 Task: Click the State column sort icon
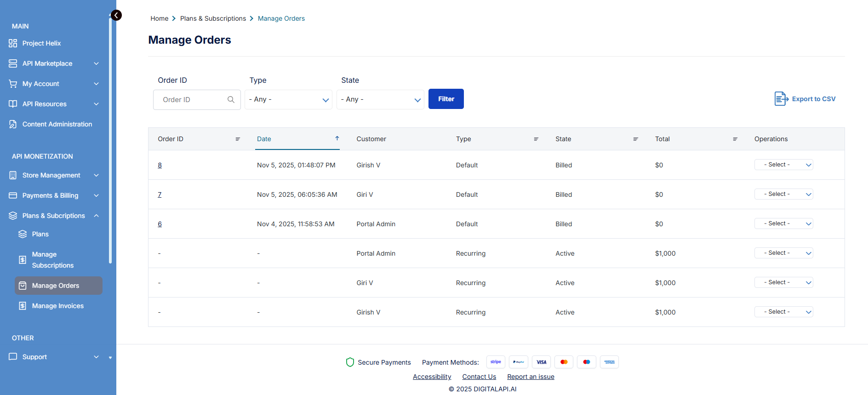(635, 139)
